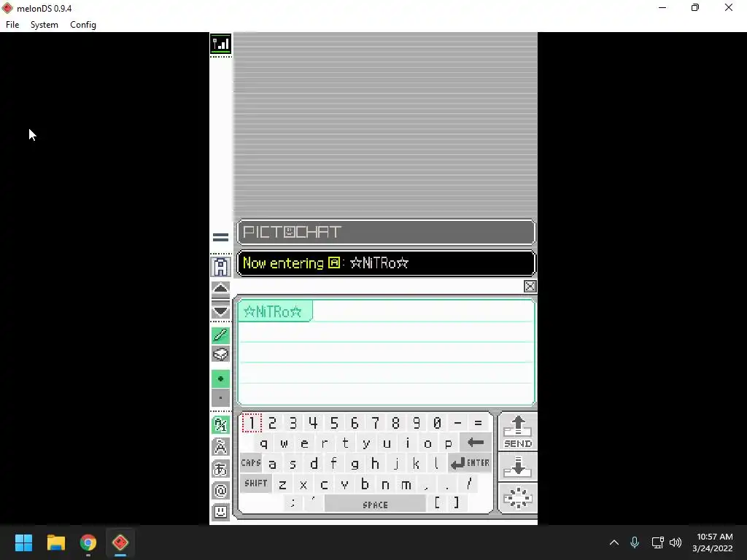Tap the SPACE bar key

(375, 505)
